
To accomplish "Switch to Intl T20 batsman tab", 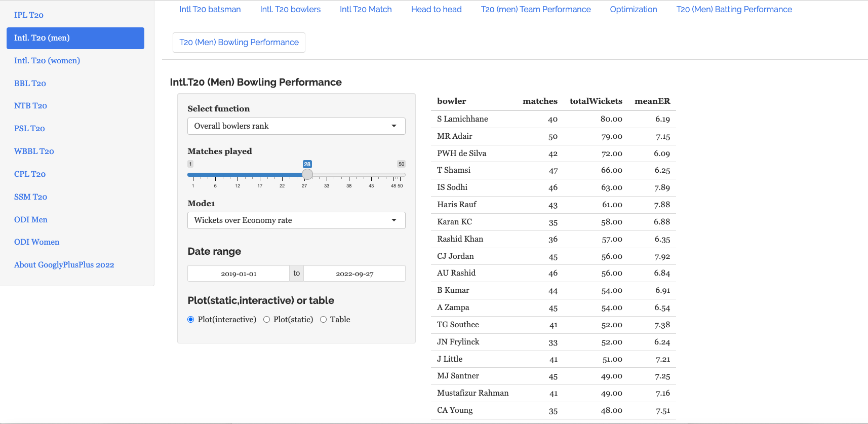I will (x=210, y=10).
